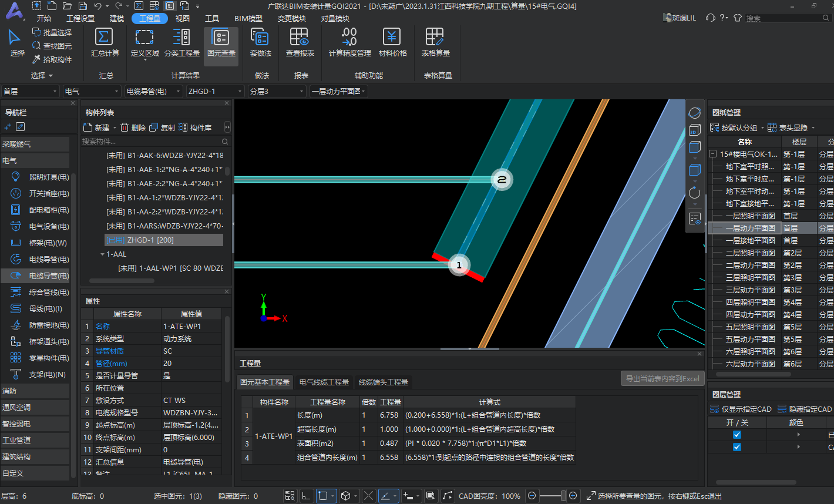
Task: Click 新建 in component list
Action: (97, 127)
